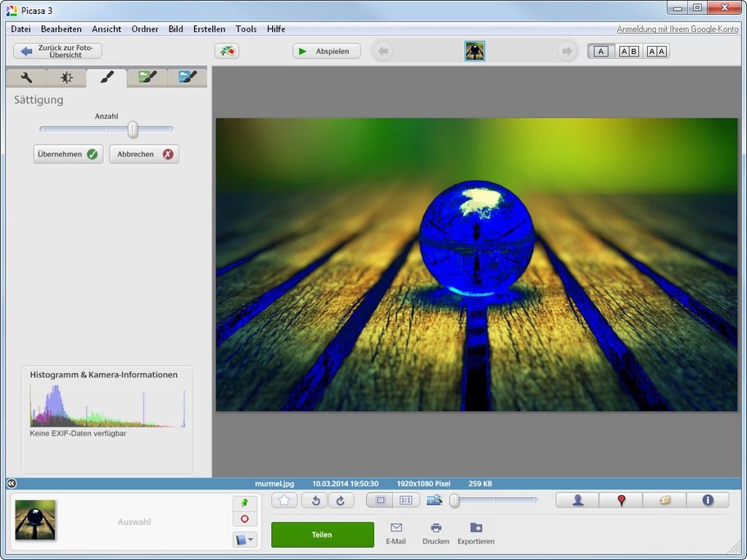
Task: Click the '10.03.2014 19:50:30' date text
Action: coord(346,484)
